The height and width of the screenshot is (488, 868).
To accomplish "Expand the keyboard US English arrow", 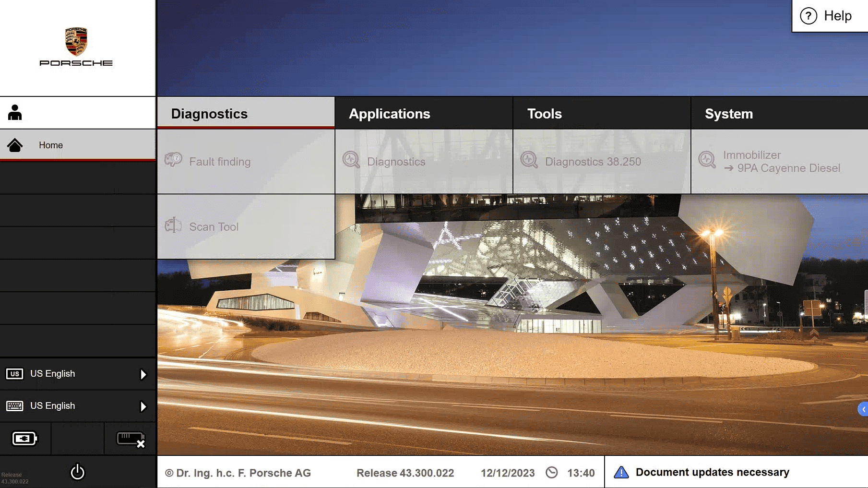I will (x=143, y=406).
